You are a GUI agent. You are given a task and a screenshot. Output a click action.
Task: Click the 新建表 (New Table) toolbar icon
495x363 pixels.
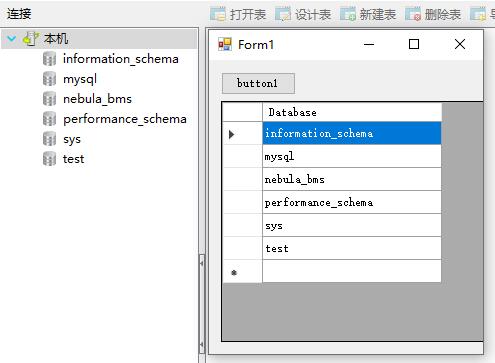(x=348, y=14)
